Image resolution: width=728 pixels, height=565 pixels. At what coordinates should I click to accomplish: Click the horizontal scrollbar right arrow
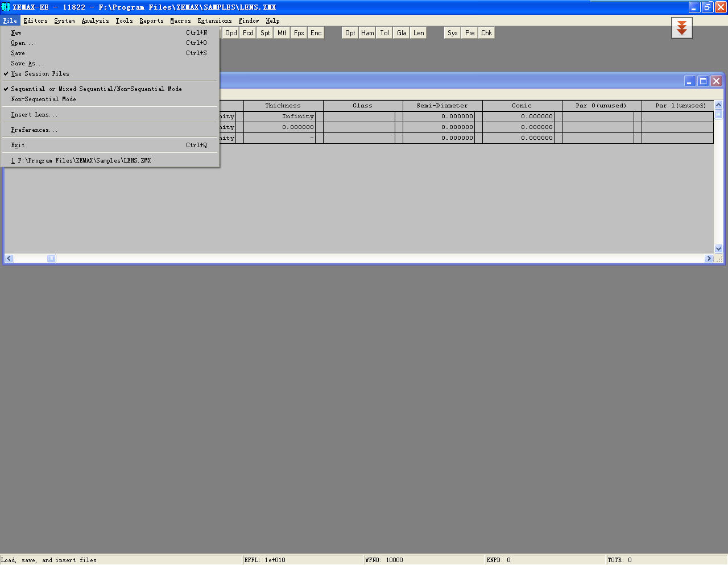[709, 258]
